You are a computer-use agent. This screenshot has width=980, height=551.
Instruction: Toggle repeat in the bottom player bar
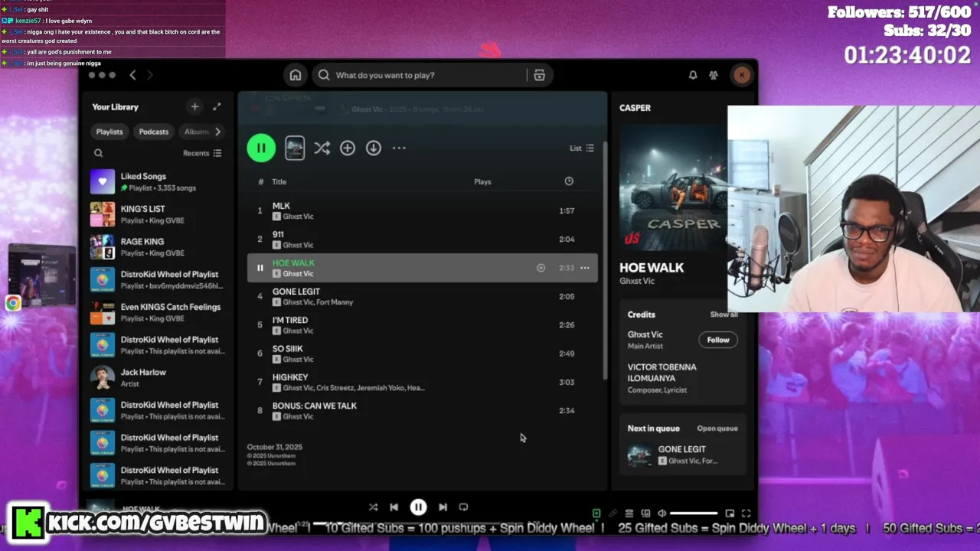tap(463, 507)
